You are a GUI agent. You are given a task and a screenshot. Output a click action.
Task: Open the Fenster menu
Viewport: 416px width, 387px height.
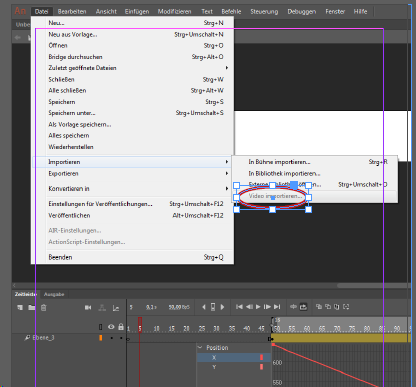tap(335, 12)
